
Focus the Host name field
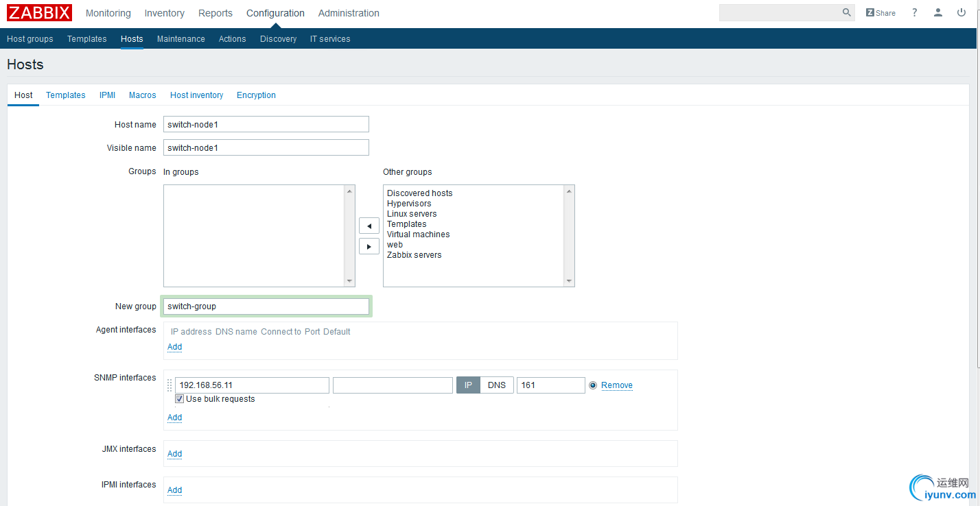coord(266,124)
